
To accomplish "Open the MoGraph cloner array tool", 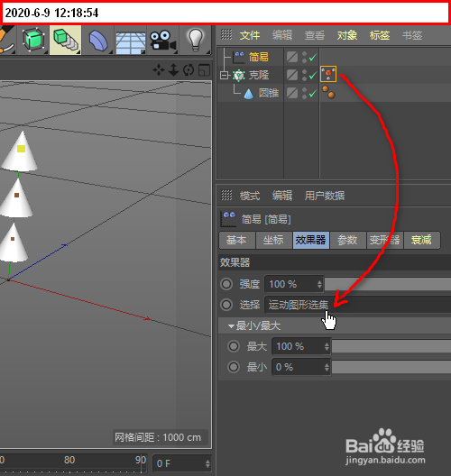I will (x=66, y=40).
